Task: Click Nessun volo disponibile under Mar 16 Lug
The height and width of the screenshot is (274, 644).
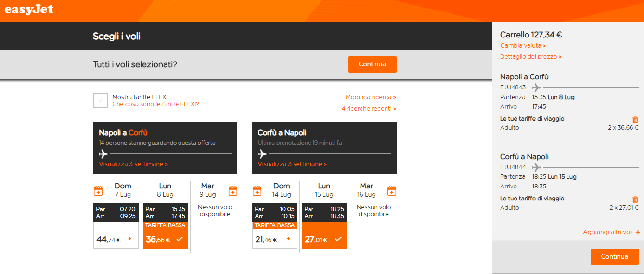Action: tap(374, 211)
